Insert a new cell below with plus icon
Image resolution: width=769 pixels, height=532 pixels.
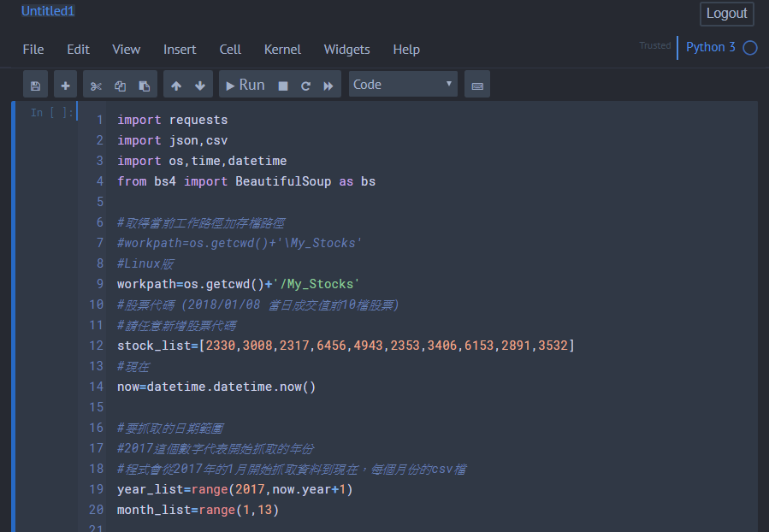[x=65, y=85]
